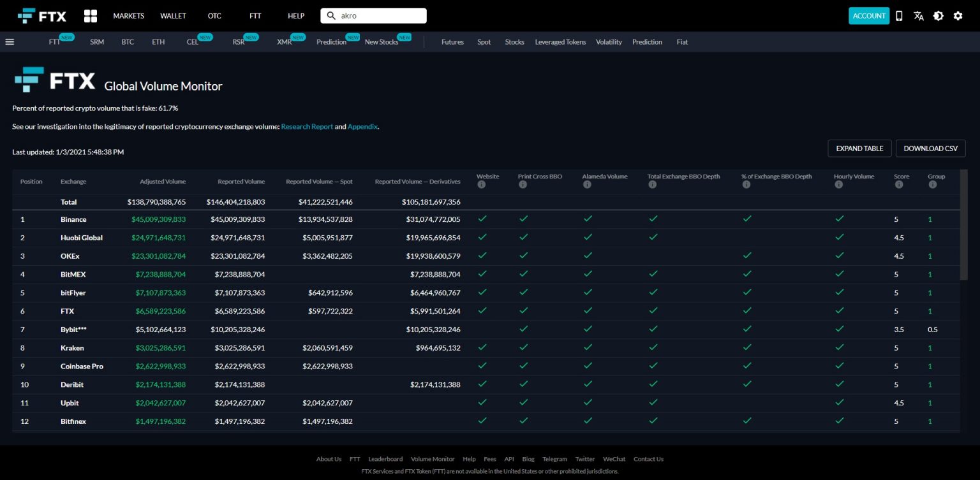Click the Bybit Print Cross BBO checkmark
The width and height of the screenshot is (980, 480).
pos(523,329)
